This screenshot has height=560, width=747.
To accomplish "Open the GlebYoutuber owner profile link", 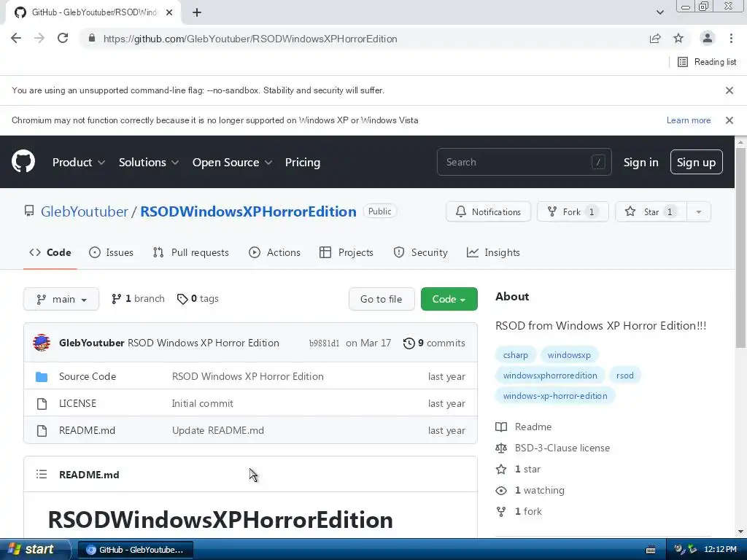I will 85,211.
